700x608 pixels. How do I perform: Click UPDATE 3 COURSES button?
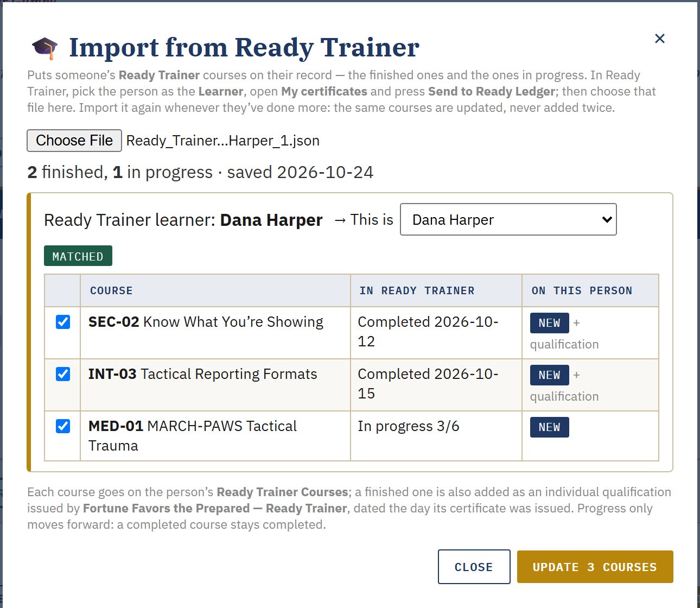point(595,567)
